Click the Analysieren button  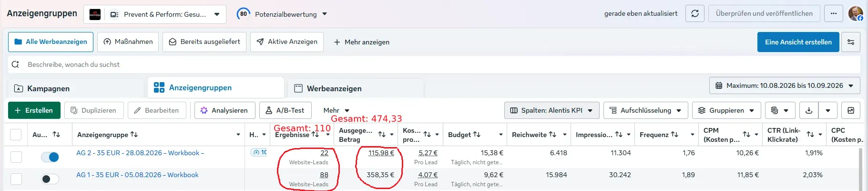click(x=225, y=110)
